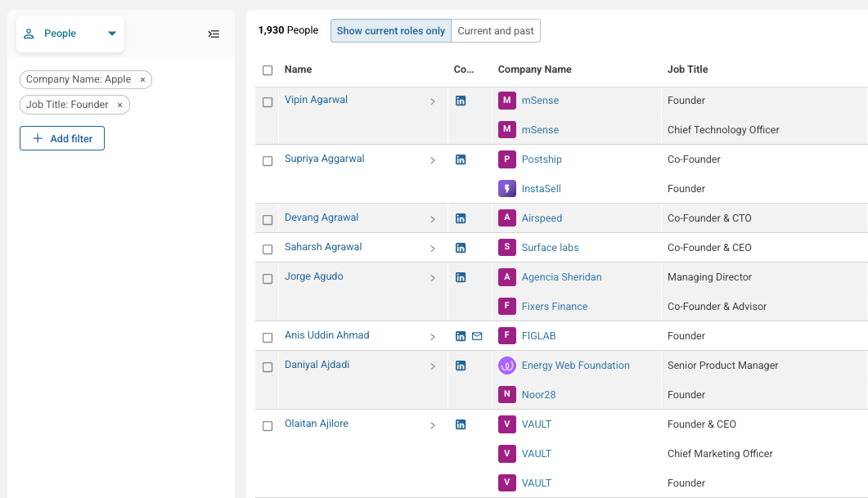Click the Postship company logo badge
This screenshot has height=498, width=868.
[507, 159]
